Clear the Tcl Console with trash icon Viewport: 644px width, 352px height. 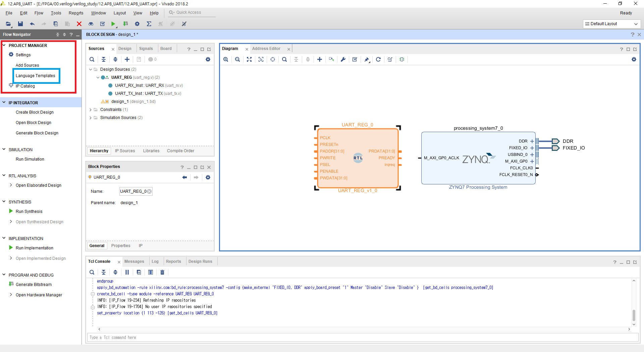tap(162, 272)
